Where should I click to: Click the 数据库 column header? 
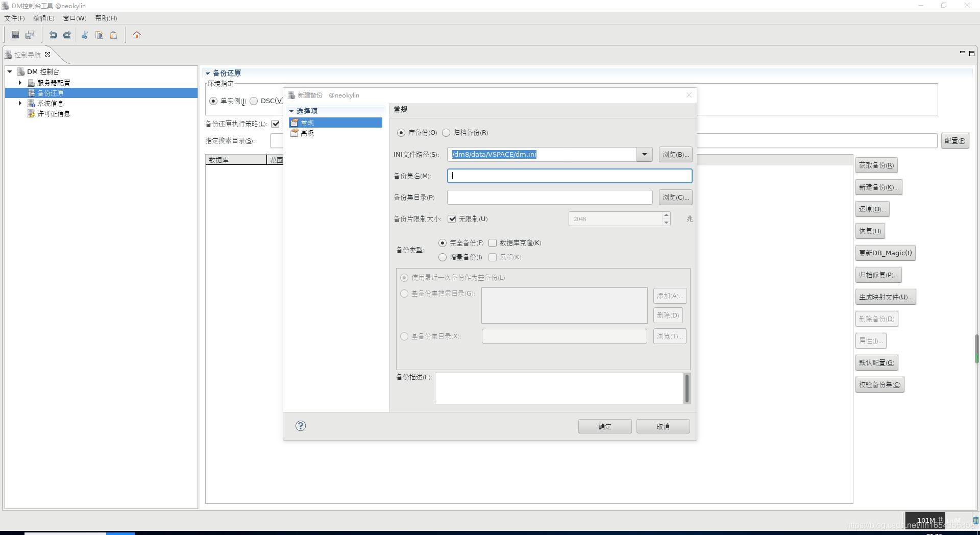[236, 160]
